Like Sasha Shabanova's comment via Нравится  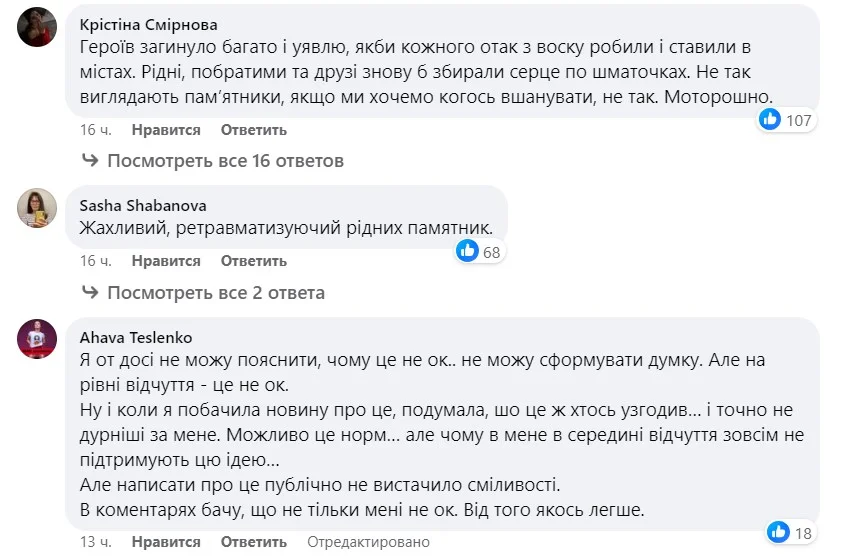tap(167, 261)
